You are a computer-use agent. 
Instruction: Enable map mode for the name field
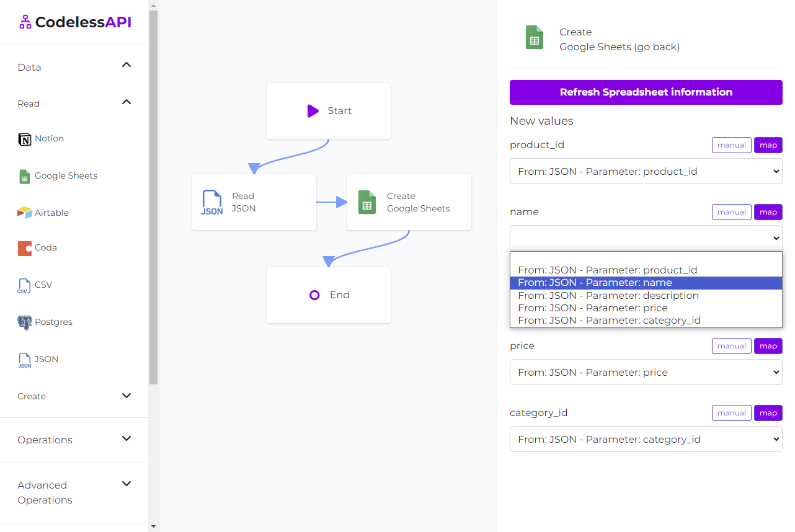(768, 211)
